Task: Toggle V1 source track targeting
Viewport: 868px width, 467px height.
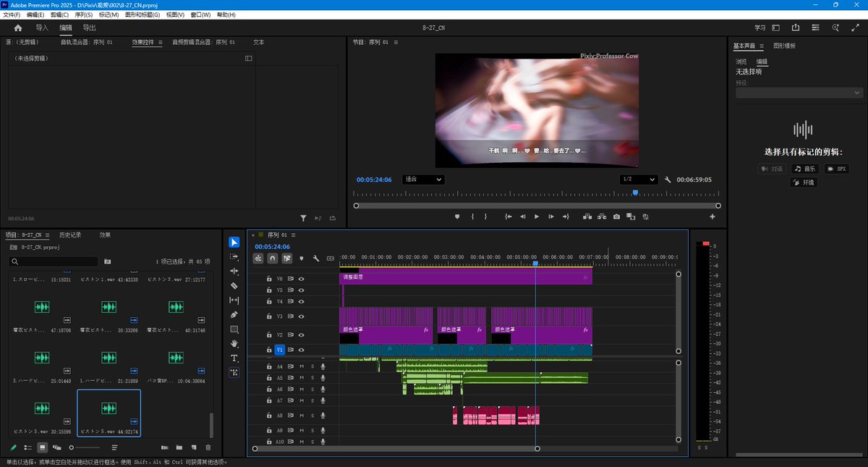Action: 279,350
